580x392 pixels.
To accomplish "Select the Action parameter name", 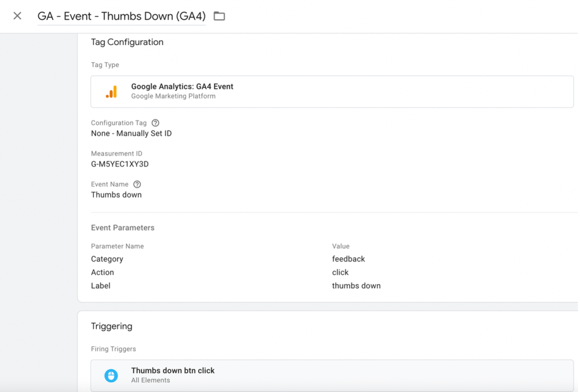I will point(102,273).
